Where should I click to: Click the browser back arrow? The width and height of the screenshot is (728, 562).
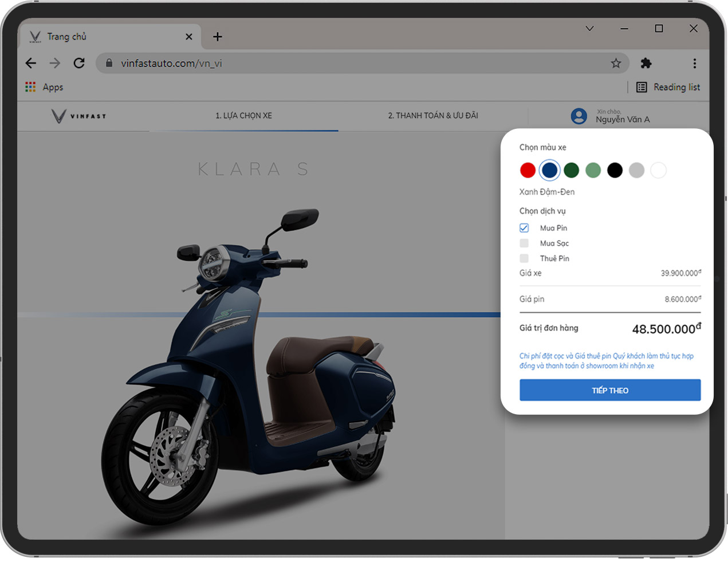[x=31, y=63]
